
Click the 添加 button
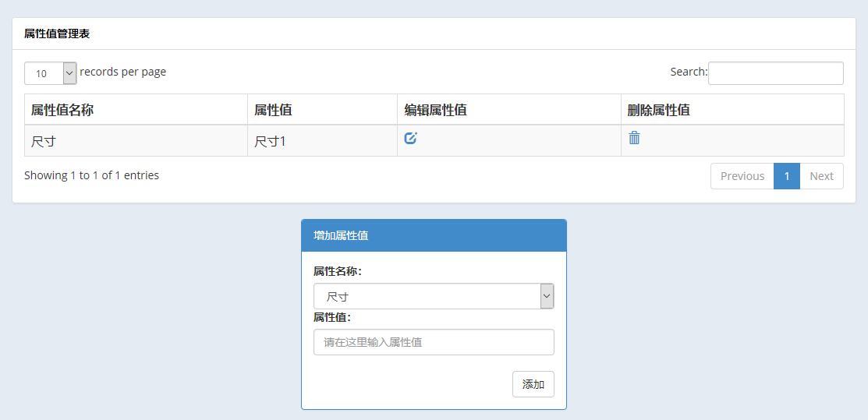533,384
